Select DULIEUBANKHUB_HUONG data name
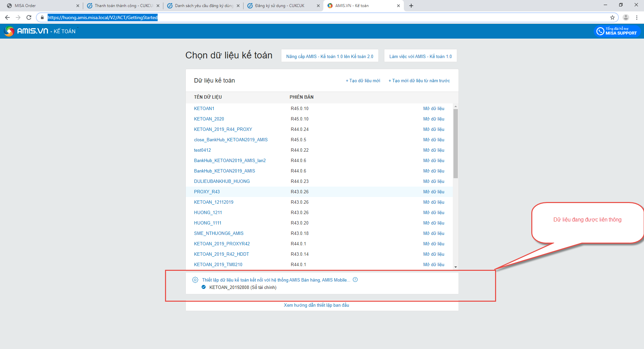644x349 pixels. (x=222, y=182)
